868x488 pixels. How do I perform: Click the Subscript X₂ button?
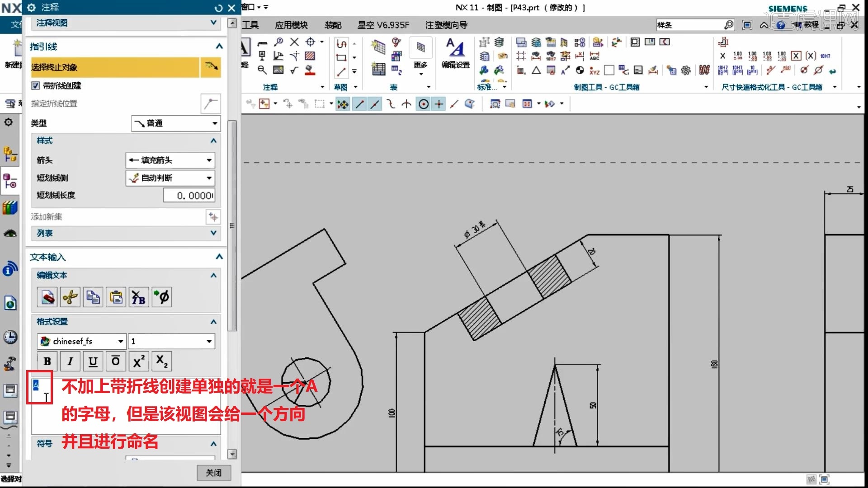click(162, 361)
